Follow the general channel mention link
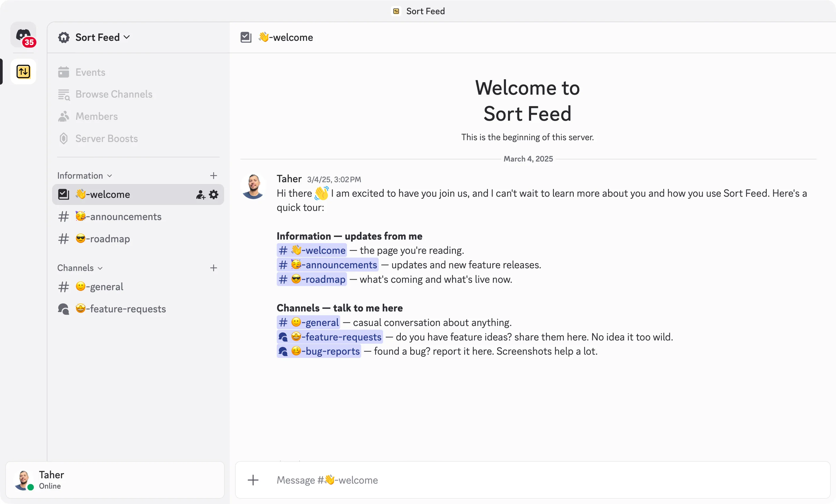The image size is (836, 504). [308, 322]
